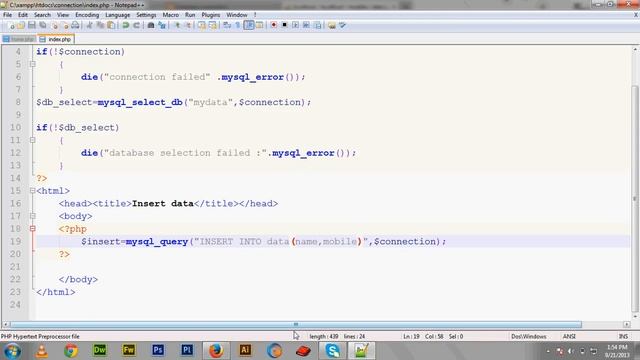Switch to the index.php tab
640x360 pixels.
coord(56,39)
